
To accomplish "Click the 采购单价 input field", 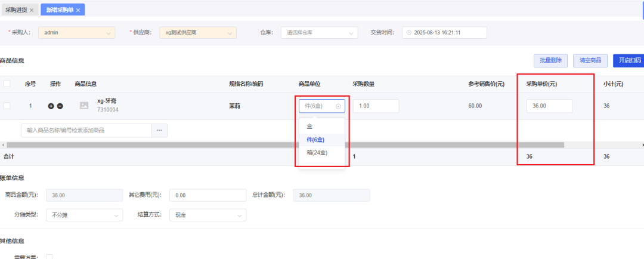I will point(549,106).
